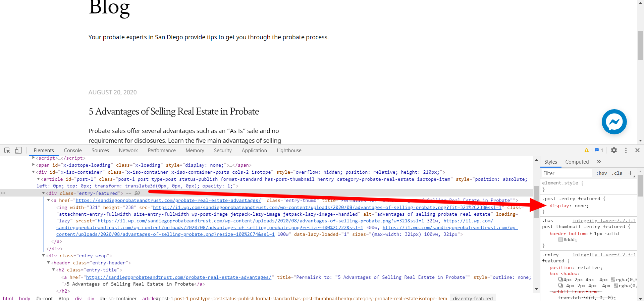Open the Performance tab

coord(162,150)
